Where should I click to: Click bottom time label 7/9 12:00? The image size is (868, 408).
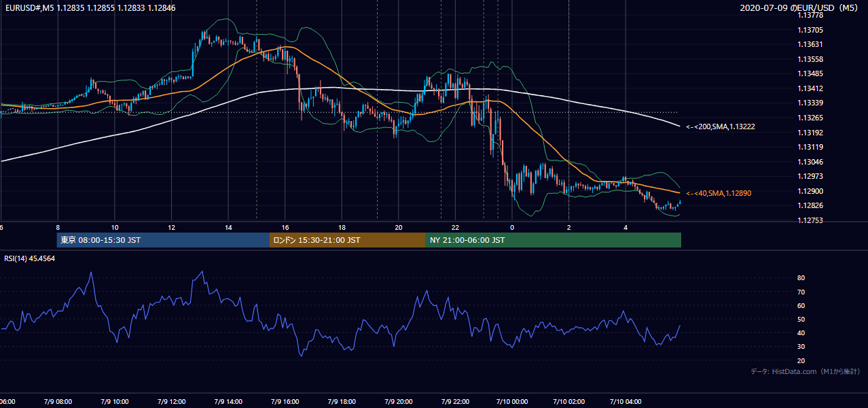point(171,402)
